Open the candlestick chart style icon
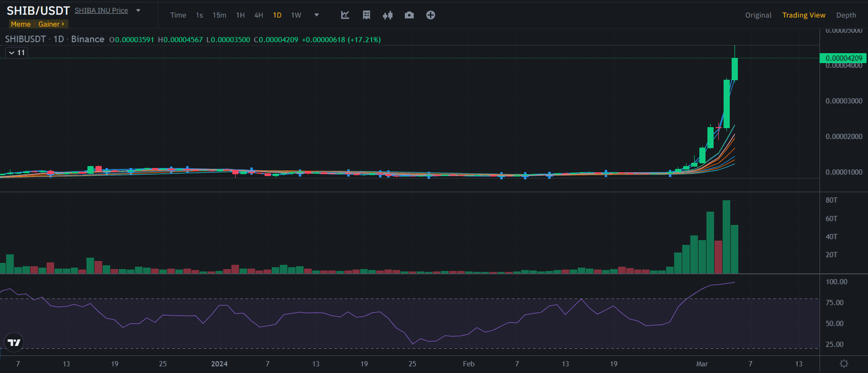Screen dimensions: 868x373 click(x=388, y=15)
